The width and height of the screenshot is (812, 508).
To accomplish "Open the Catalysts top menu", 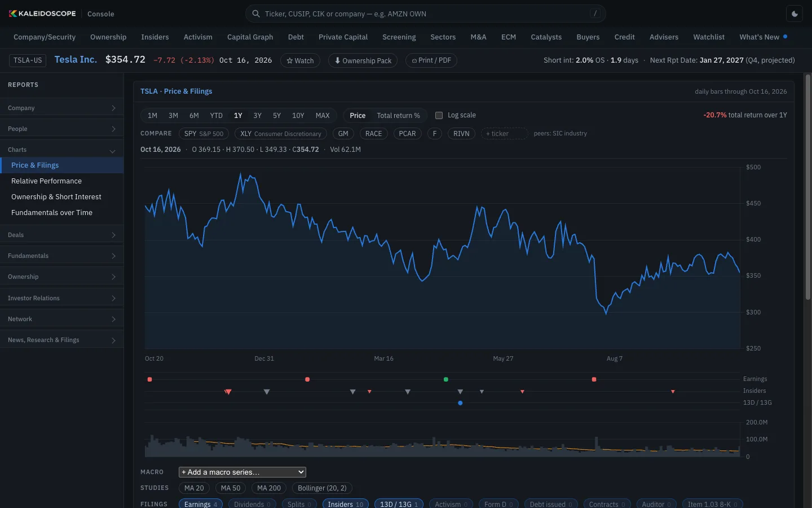I will [x=546, y=37].
